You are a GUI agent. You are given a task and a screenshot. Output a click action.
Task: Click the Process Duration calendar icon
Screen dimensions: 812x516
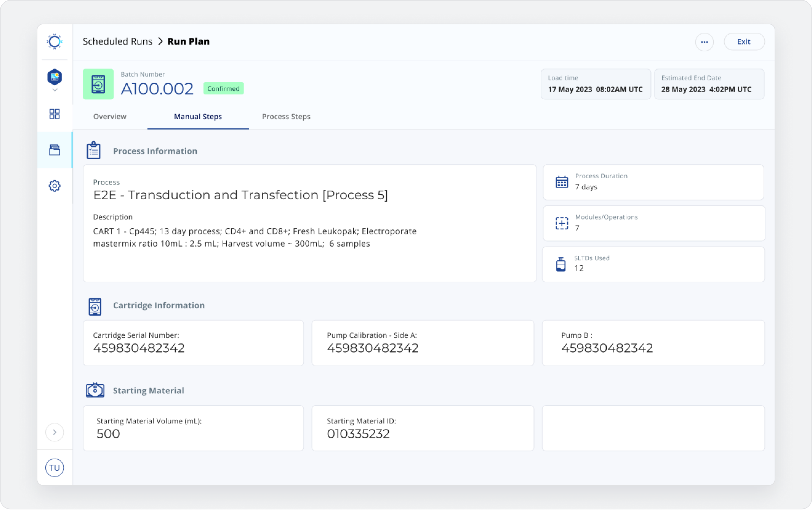coord(562,182)
